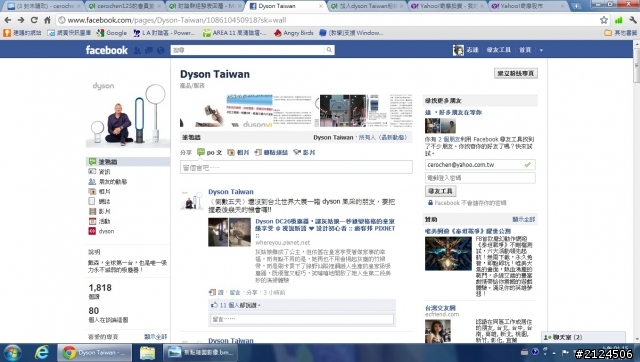Open the Windows Start button
This screenshot has width=640, height=362.
click(x=12, y=353)
